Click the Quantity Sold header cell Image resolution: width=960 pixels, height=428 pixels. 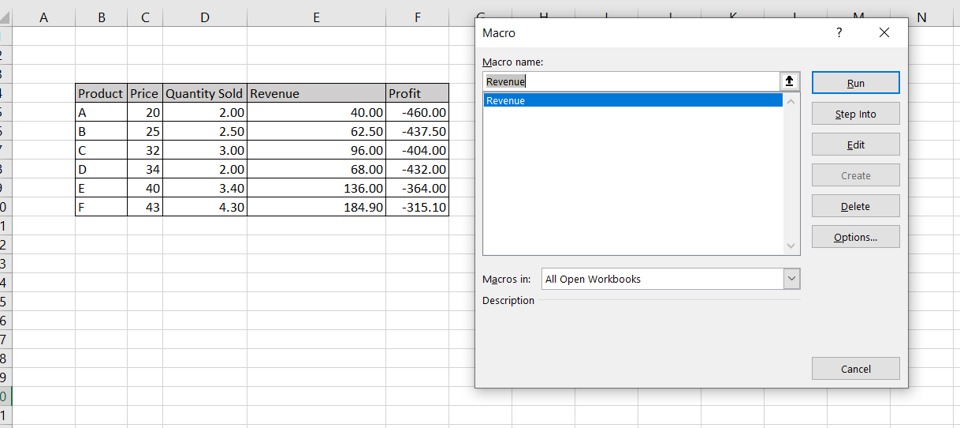[204, 94]
